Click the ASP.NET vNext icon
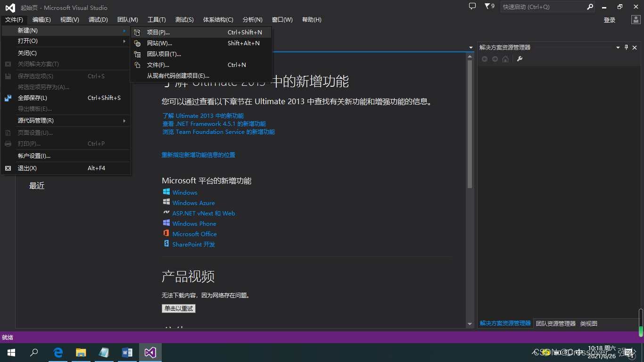 coord(166,213)
